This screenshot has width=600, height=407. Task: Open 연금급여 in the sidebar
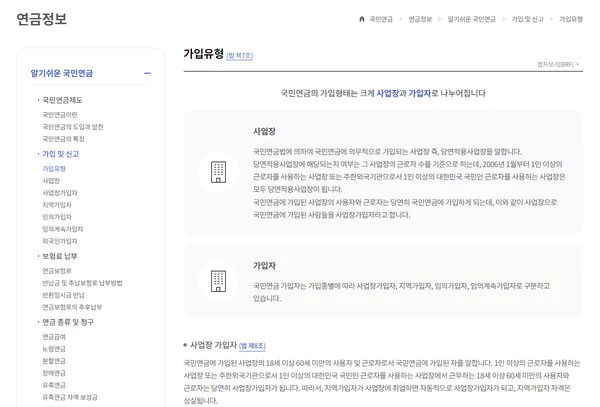pyautogui.click(x=54, y=337)
